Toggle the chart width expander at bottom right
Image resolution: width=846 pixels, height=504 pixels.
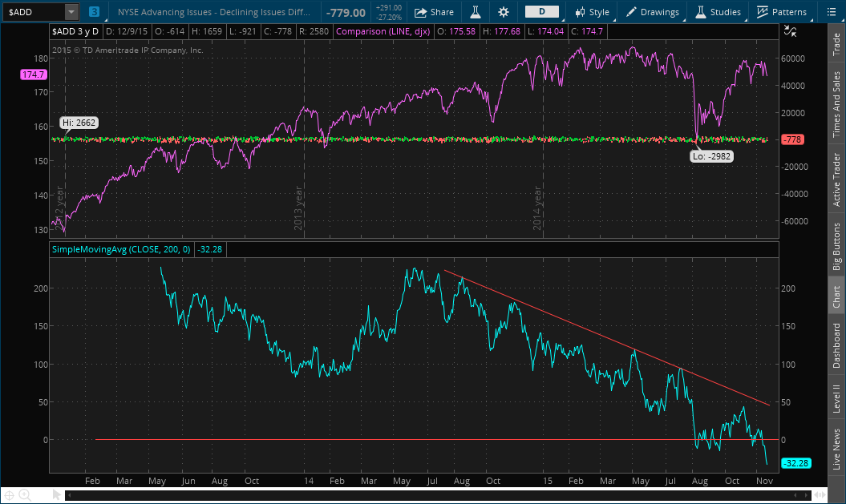point(820,494)
